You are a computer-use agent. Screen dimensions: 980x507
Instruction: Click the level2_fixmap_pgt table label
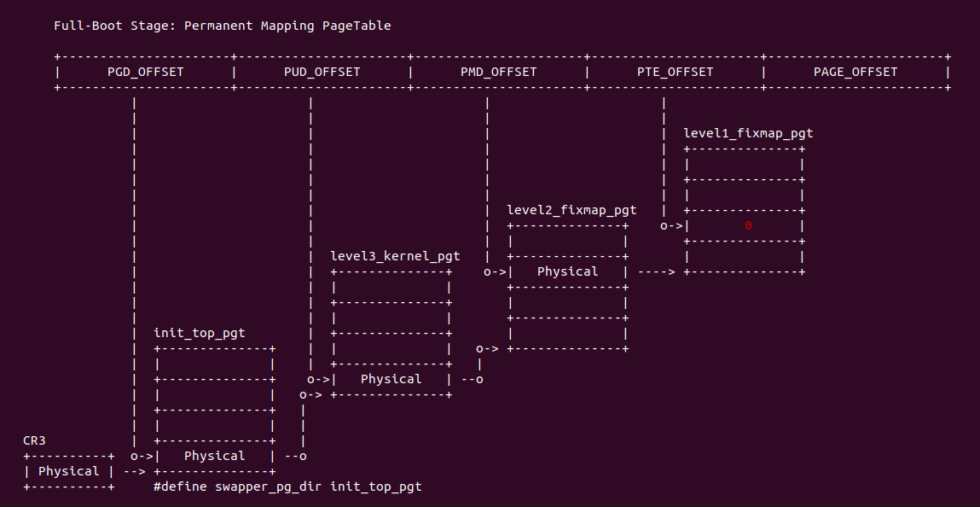(x=571, y=210)
